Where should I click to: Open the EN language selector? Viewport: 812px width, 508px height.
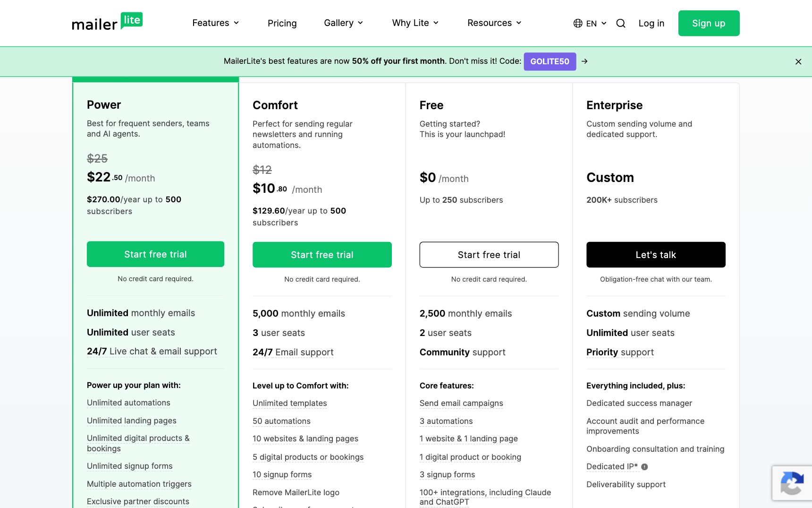point(590,23)
